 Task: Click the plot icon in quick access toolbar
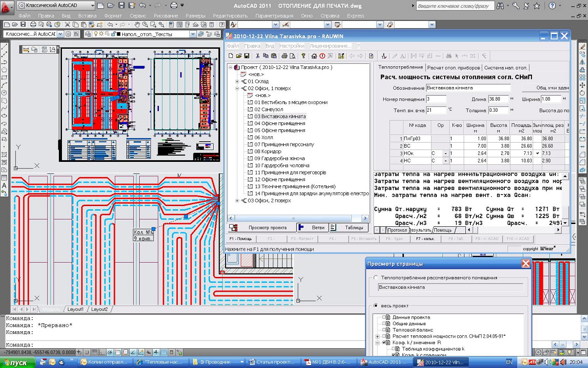174,6
